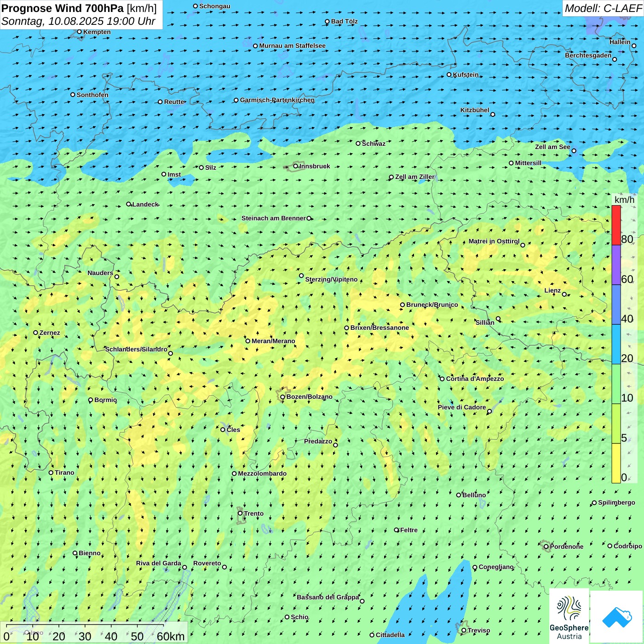Click the 'Mezzolombardo' label
644x644 pixels.
262,473
